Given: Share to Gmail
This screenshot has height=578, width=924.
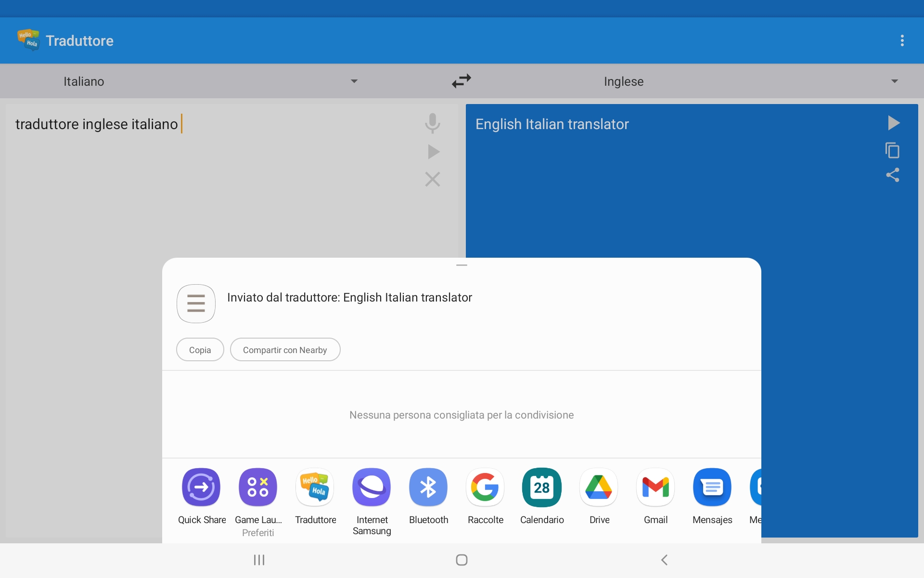Looking at the screenshot, I should [x=655, y=497].
